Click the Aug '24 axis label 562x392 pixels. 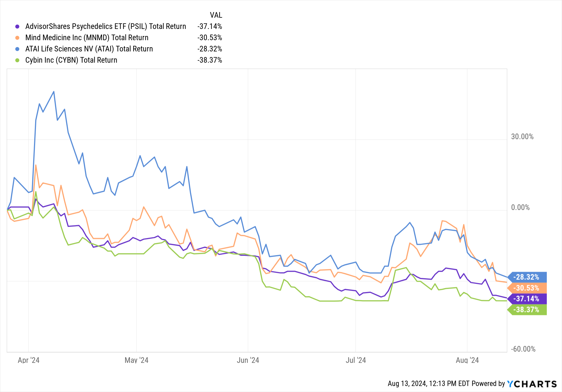pos(467,360)
